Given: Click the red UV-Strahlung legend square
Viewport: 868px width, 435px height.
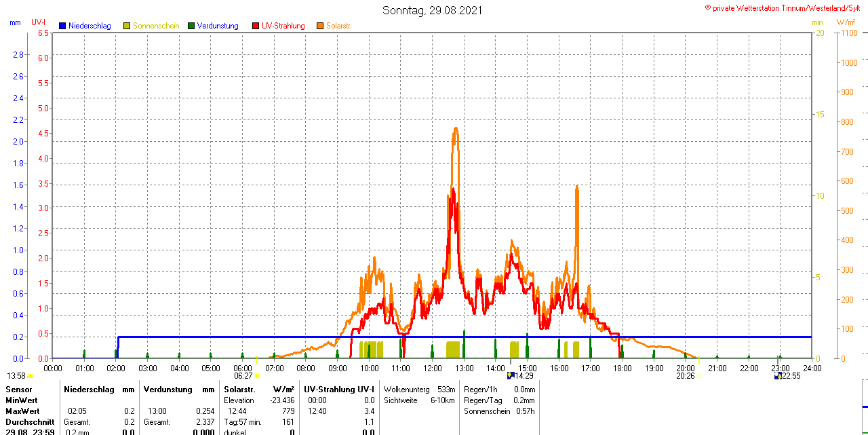Looking at the screenshot, I should pyautogui.click(x=256, y=26).
